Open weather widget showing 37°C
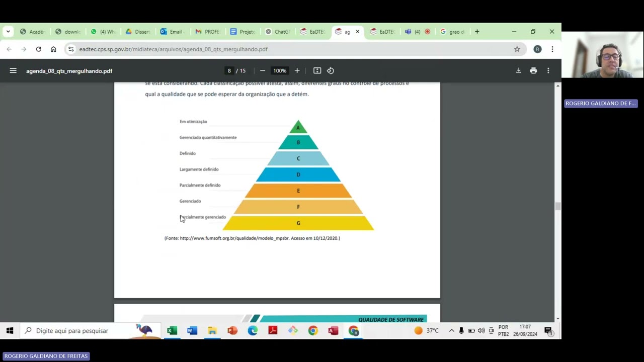Image resolution: width=644 pixels, height=362 pixels. pos(426,330)
